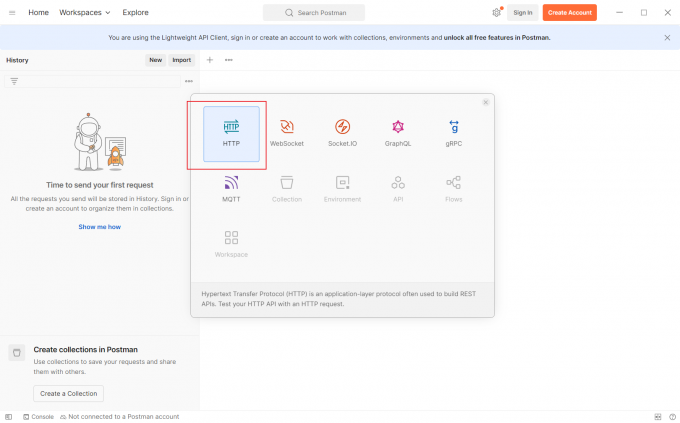Viewport: 680px width, 423px height.
Task: Click the Create Account button
Action: pyautogui.click(x=569, y=13)
